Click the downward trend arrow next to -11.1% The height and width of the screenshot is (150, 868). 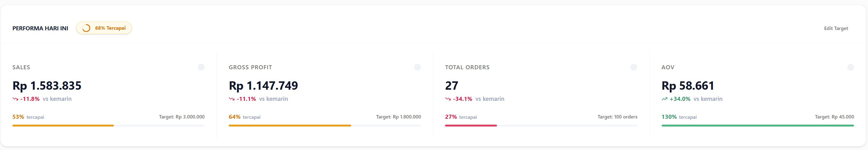(x=231, y=99)
